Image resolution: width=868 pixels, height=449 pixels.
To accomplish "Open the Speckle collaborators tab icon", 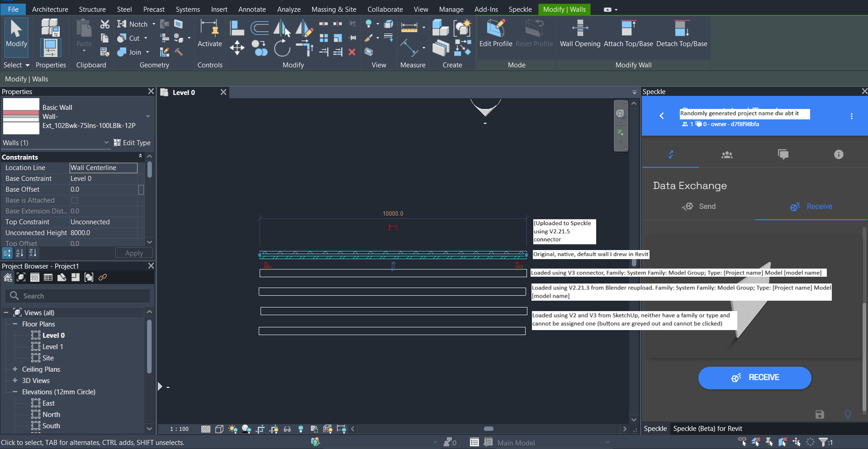I will (x=727, y=155).
